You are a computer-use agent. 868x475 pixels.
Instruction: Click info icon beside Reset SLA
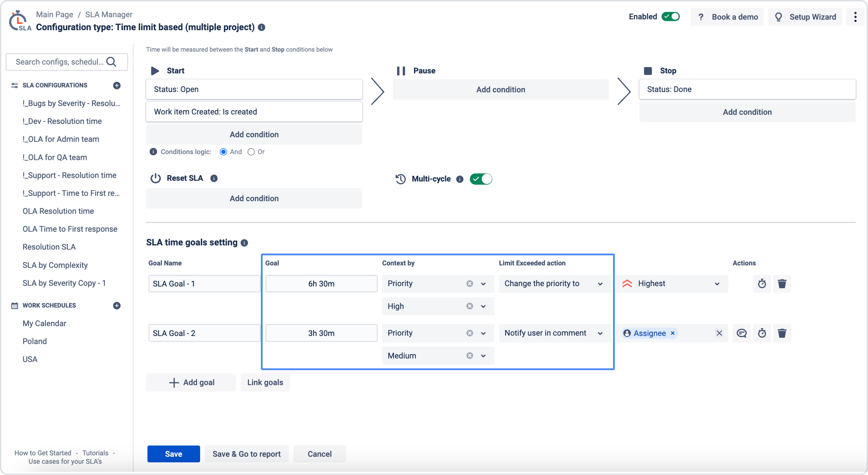[214, 178]
